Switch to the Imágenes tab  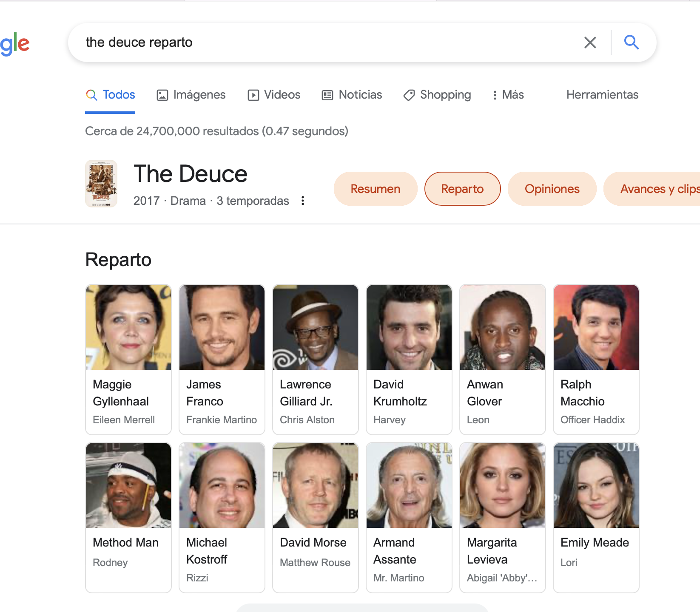[191, 95]
